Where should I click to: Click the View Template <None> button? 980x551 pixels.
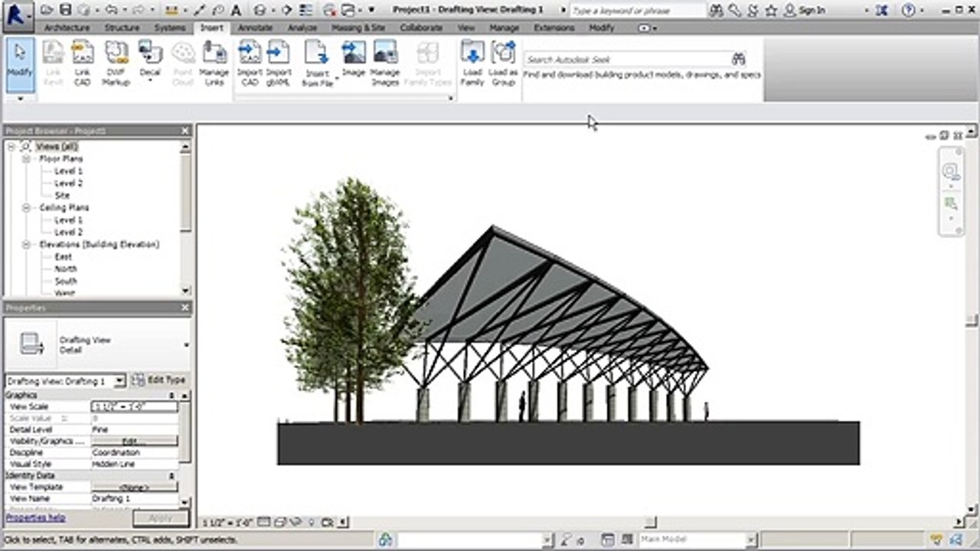tap(134, 487)
